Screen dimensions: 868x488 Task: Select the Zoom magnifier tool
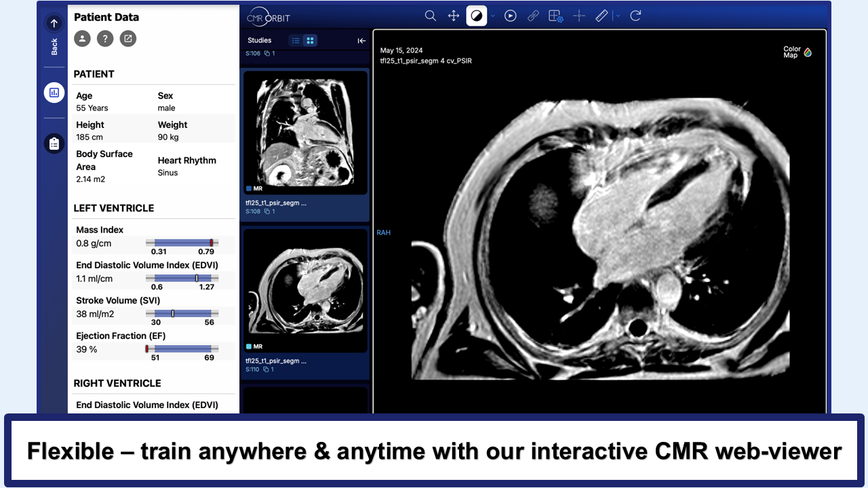(x=430, y=16)
